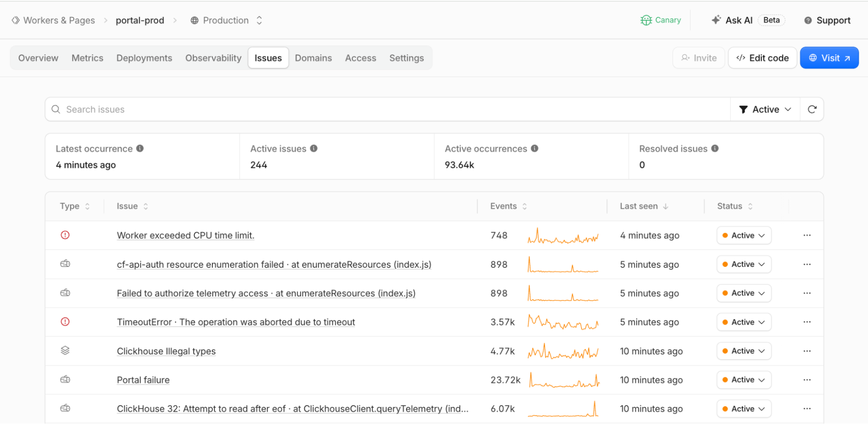Click the info icon beside Resolved issues
This screenshot has width=868, height=424.
point(715,148)
